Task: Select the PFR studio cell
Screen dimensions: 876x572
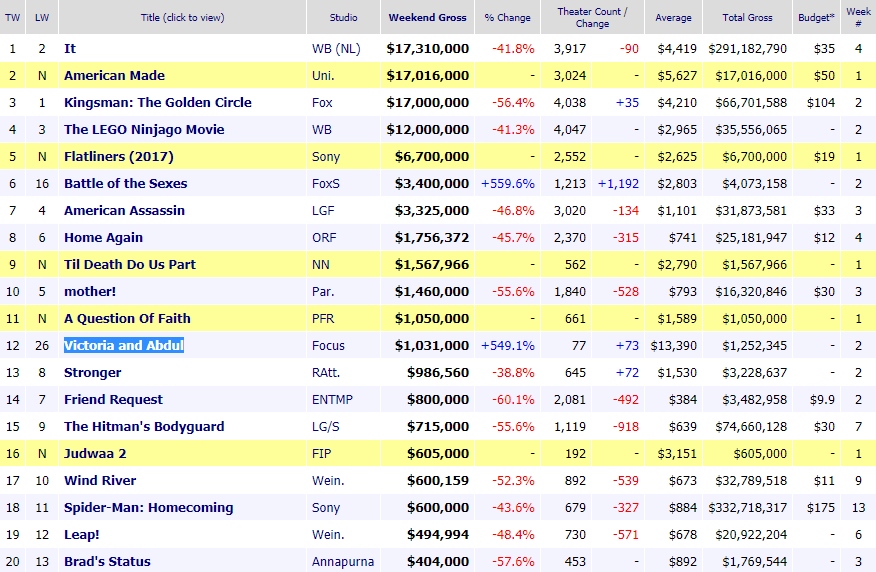Action: pos(323,318)
